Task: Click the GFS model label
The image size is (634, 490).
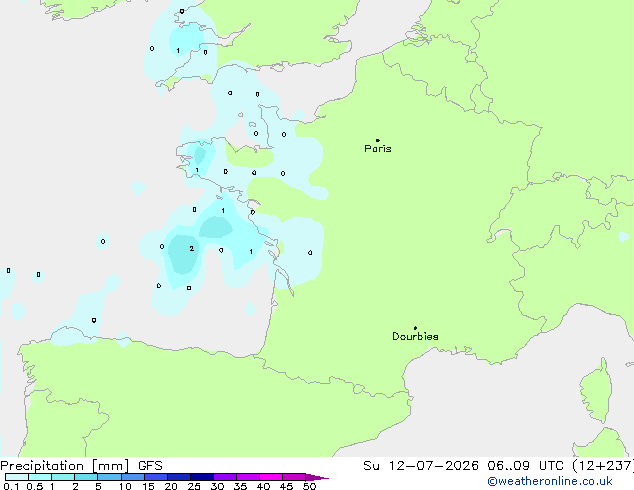Action: pyautogui.click(x=150, y=466)
